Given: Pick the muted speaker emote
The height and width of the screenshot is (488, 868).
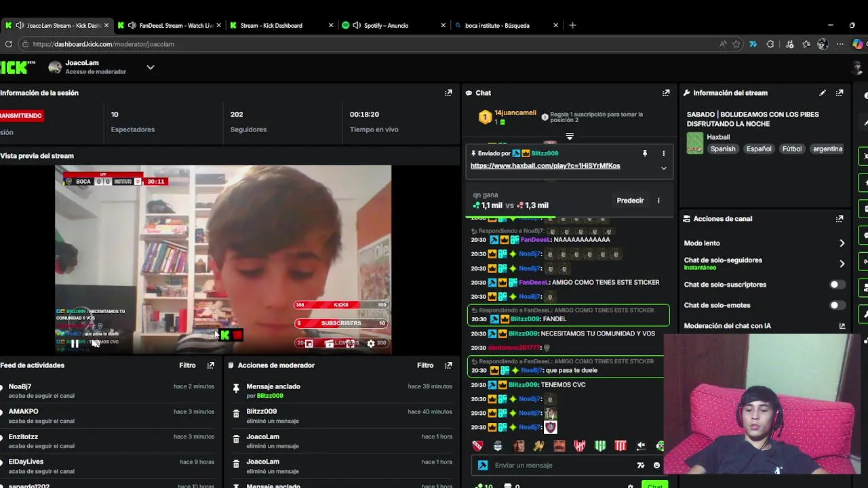Looking at the screenshot, I should [641, 445].
